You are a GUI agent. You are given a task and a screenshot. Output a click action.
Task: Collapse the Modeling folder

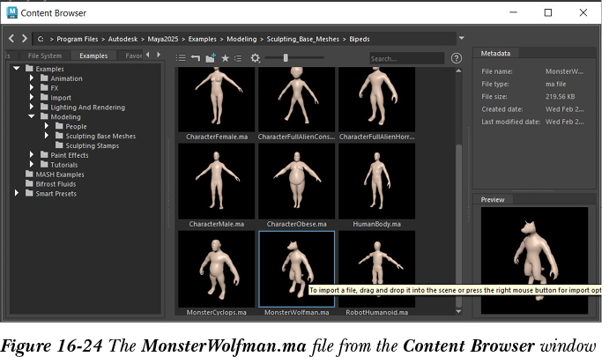(x=32, y=116)
